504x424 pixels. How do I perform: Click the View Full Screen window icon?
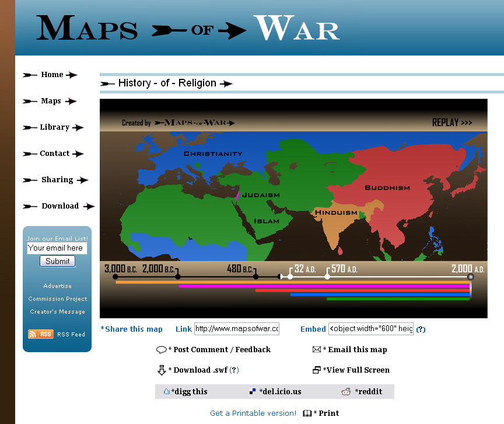pyautogui.click(x=317, y=370)
